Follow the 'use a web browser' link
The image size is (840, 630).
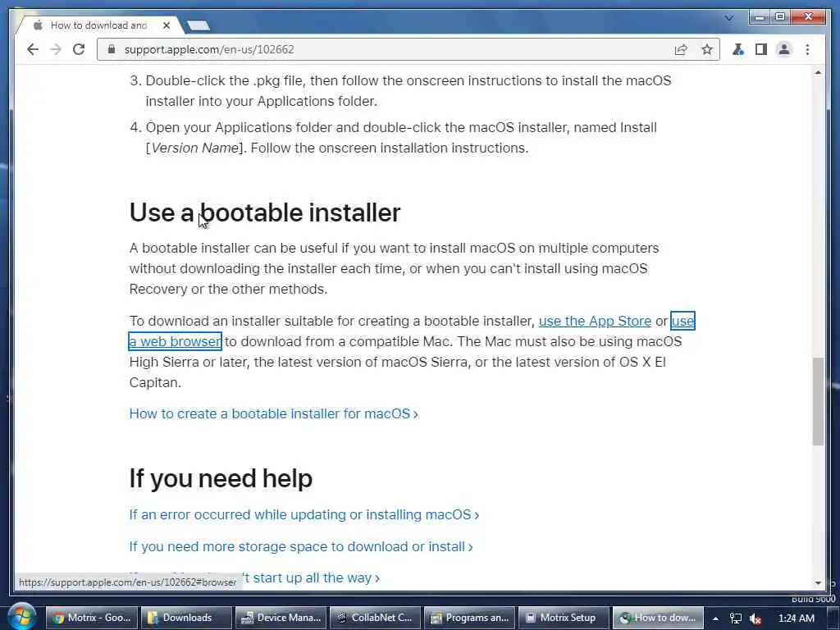tap(176, 341)
